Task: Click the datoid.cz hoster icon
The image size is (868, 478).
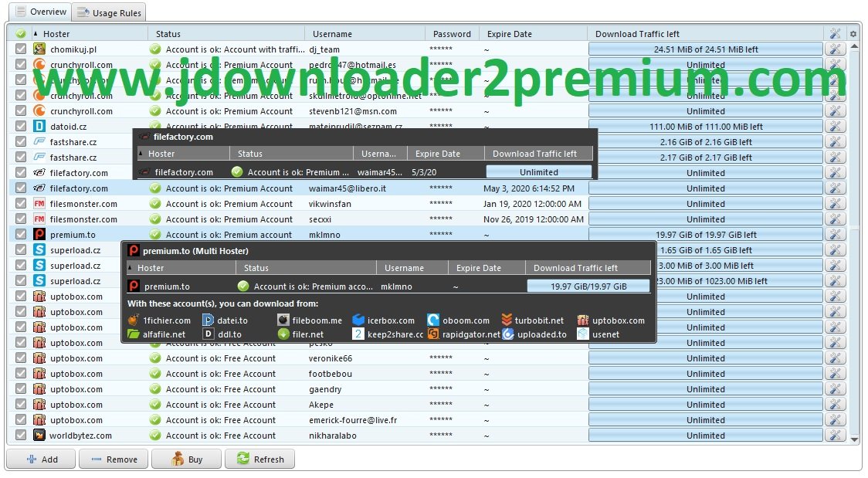Action: [39, 126]
